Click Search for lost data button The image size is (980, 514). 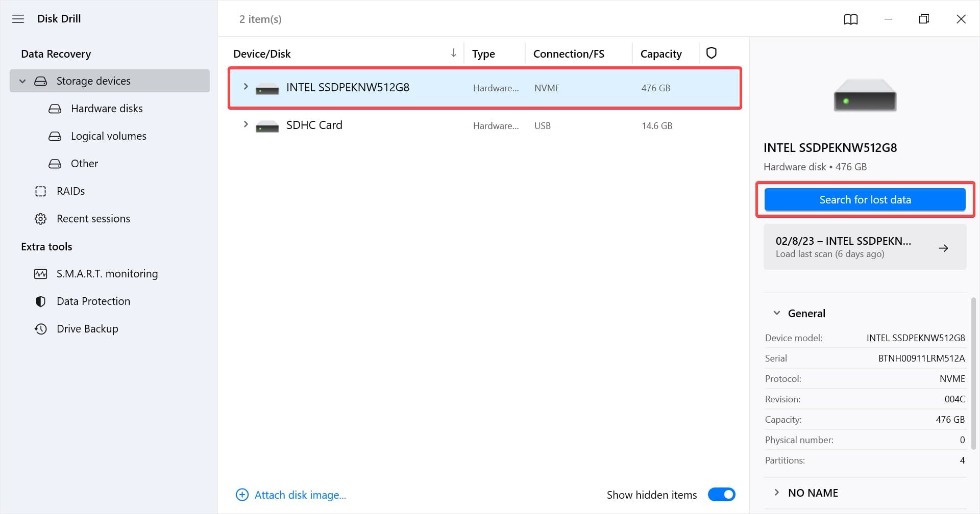865,200
